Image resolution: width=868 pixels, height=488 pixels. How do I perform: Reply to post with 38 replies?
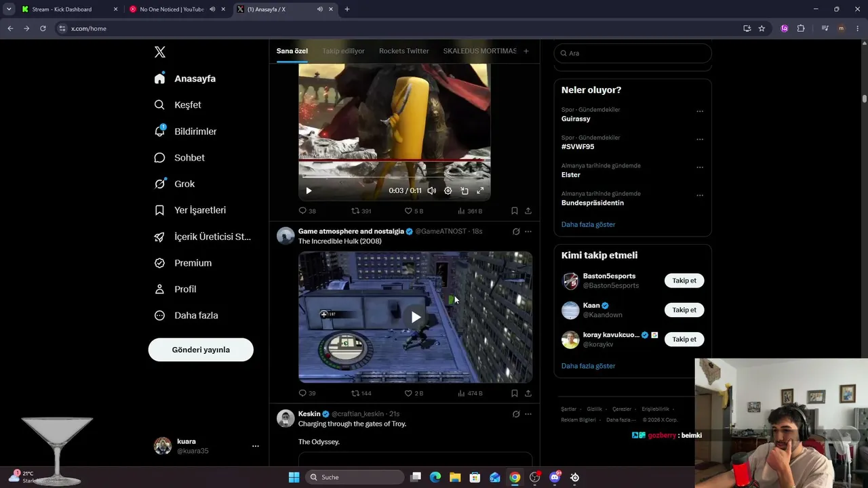point(307,211)
